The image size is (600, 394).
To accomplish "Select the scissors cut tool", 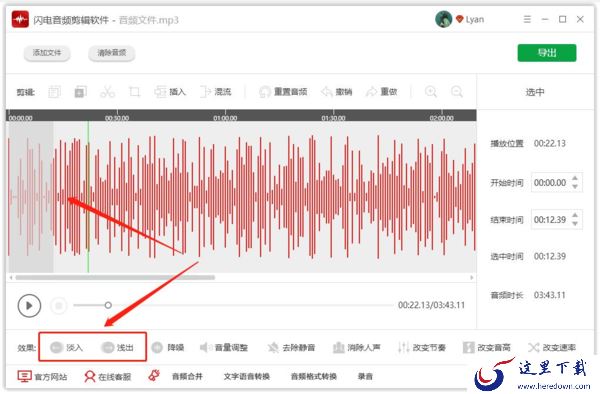I will pos(108,92).
